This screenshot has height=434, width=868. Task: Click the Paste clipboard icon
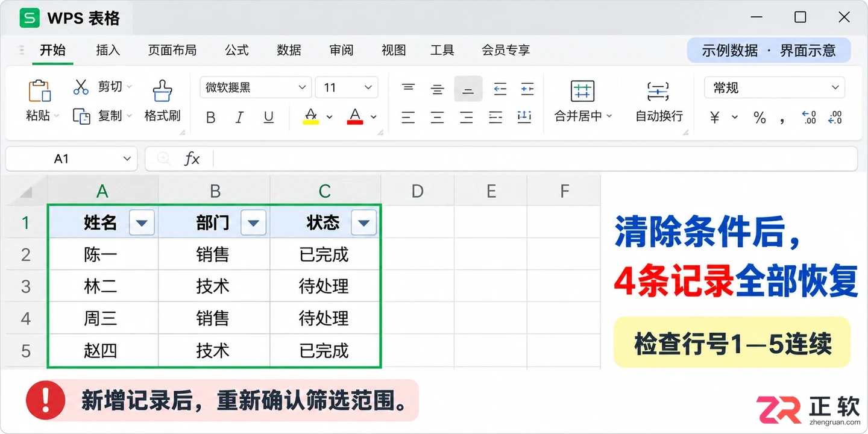coord(40,90)
